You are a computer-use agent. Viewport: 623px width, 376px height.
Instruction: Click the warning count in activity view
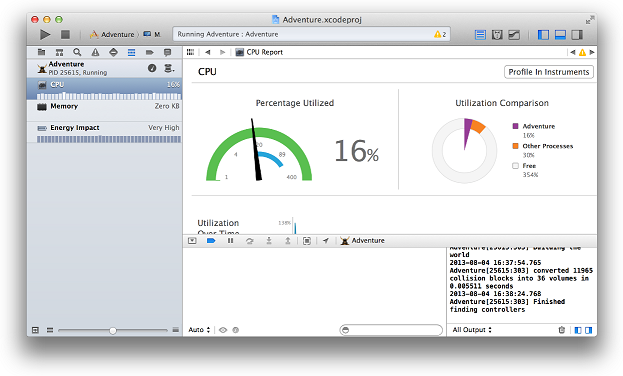point(440,34)
